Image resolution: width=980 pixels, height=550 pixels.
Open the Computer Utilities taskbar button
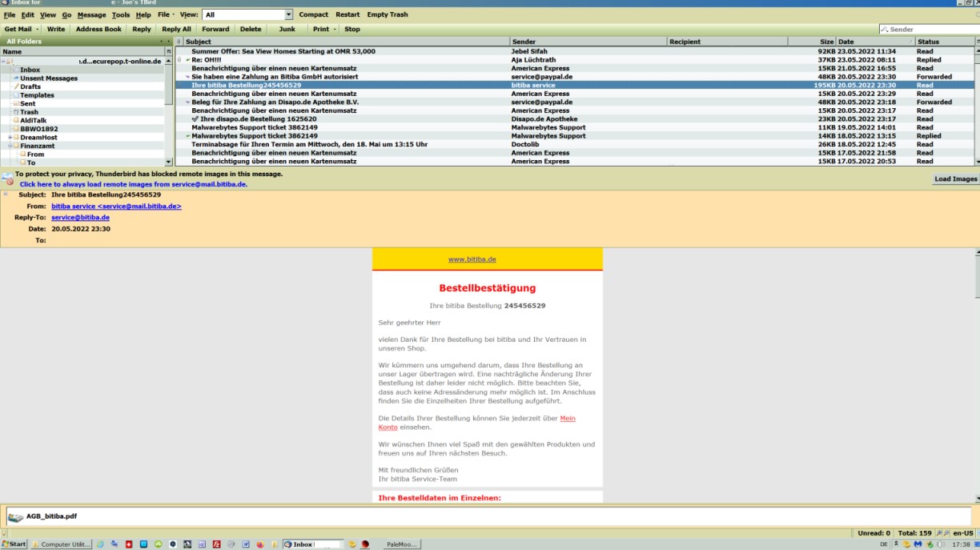tap(62, 544)
